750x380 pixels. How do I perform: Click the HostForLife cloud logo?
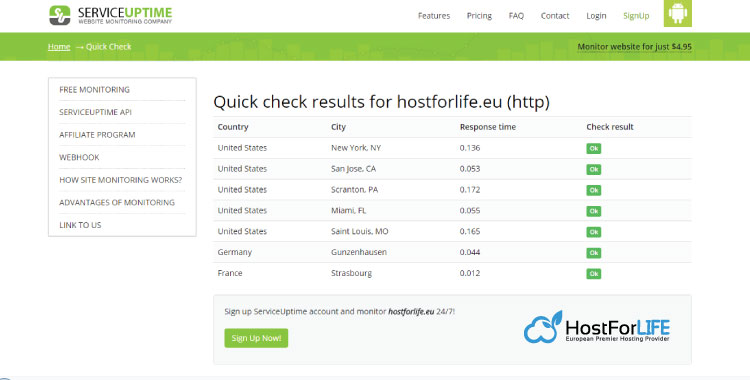(543, 327)
